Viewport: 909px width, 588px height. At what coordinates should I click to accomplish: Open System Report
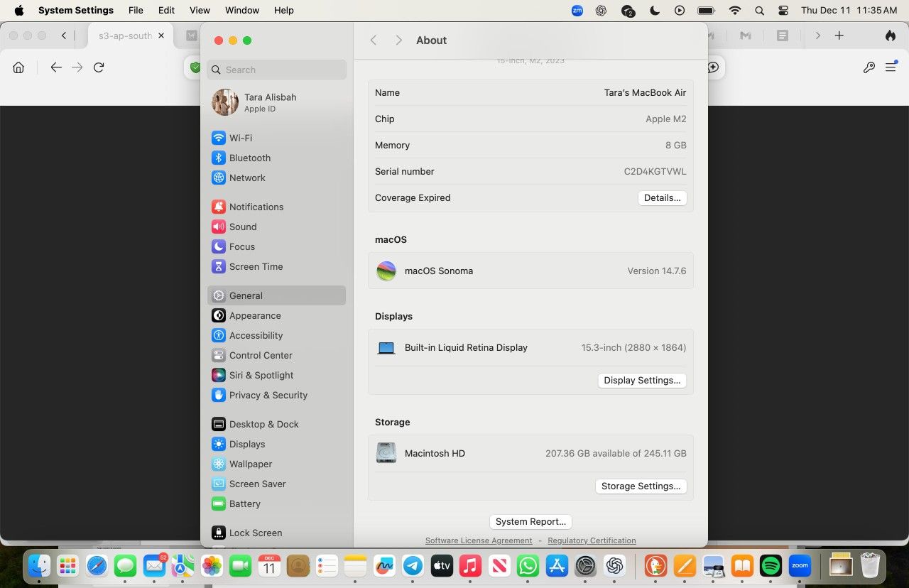click(530, 521)
